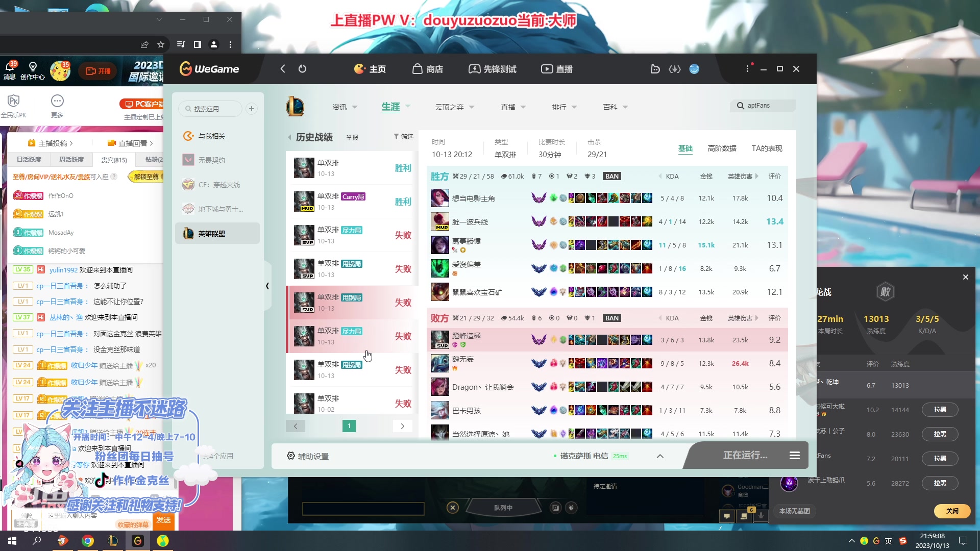The image size is (980, 551).
Task: Select page 1 of match history
Action: 349,426
